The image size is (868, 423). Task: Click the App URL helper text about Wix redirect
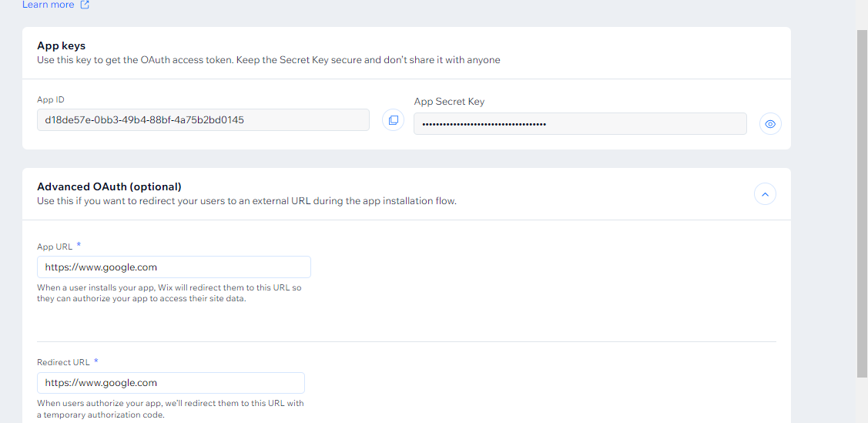pos(169,293)
